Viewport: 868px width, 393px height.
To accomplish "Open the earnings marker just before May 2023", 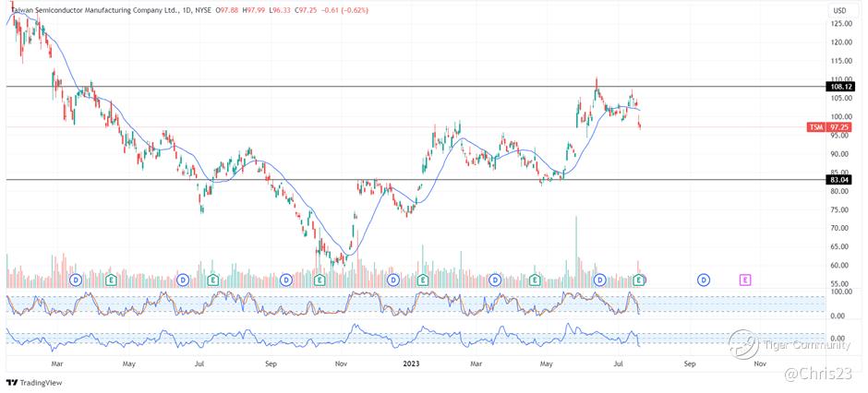I will tap(535, 280).
